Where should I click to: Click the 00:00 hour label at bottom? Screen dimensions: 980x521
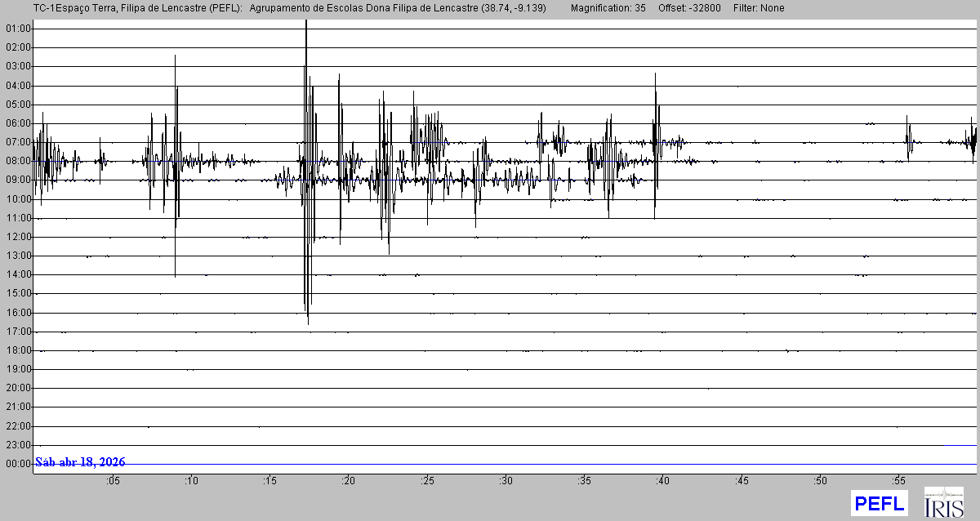pyautogui.click(x=17, y=464)
